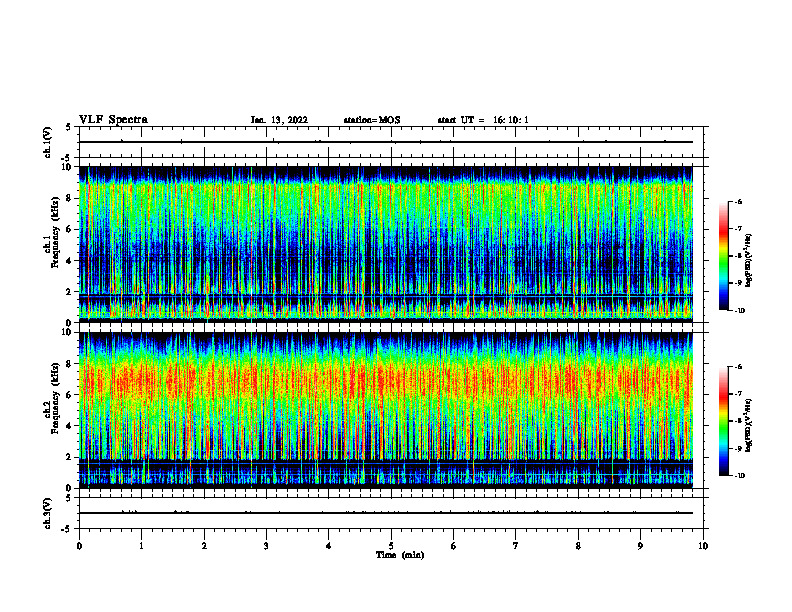
Task: Click tick label "9" on the Time axis
Action: click(x=640, y=546)
